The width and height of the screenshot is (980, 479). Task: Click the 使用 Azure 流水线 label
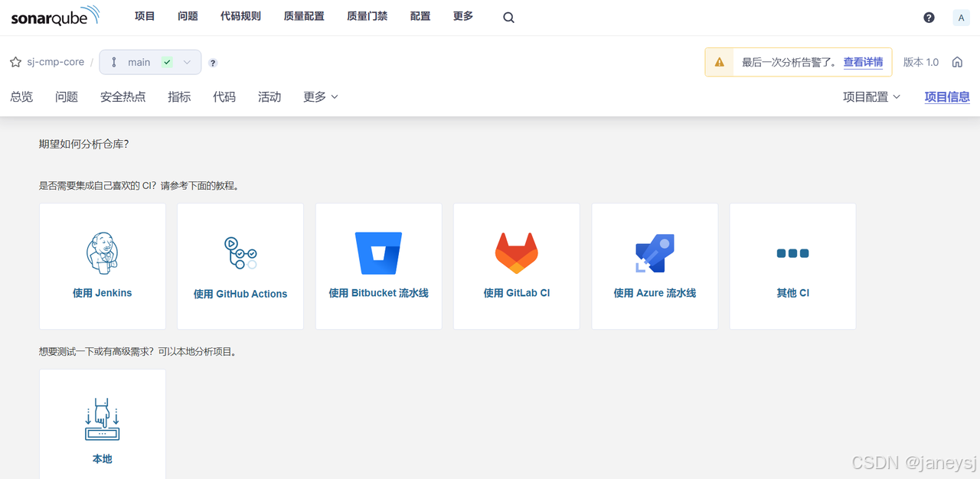pyautogui.click(x=655, y=293)
